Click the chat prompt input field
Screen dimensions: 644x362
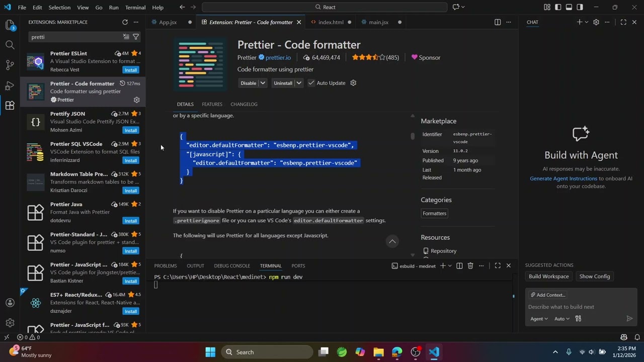tap(581, 307)
